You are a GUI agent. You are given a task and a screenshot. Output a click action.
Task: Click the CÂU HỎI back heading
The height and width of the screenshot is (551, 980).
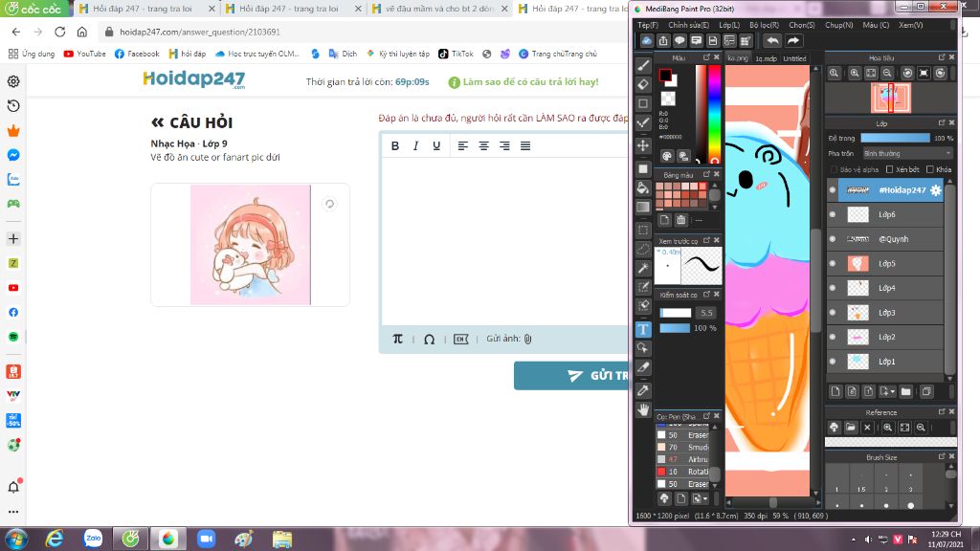coord(191,122)
